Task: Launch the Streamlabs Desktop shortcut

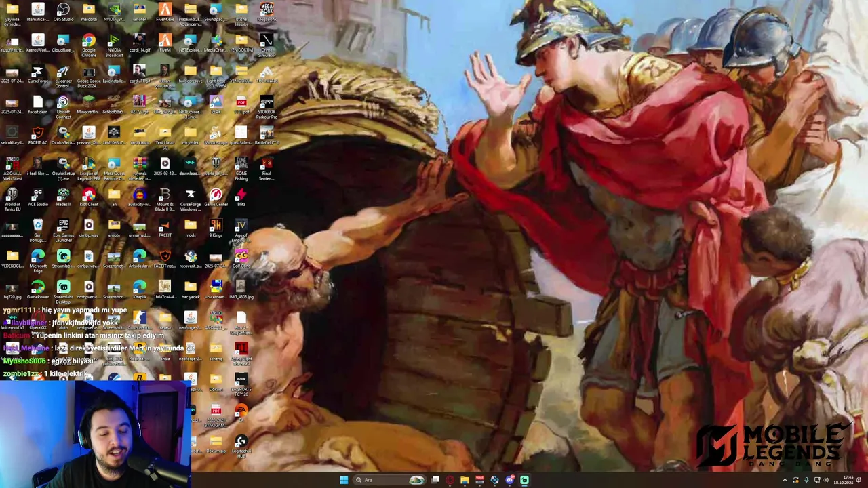Action: 63,293
